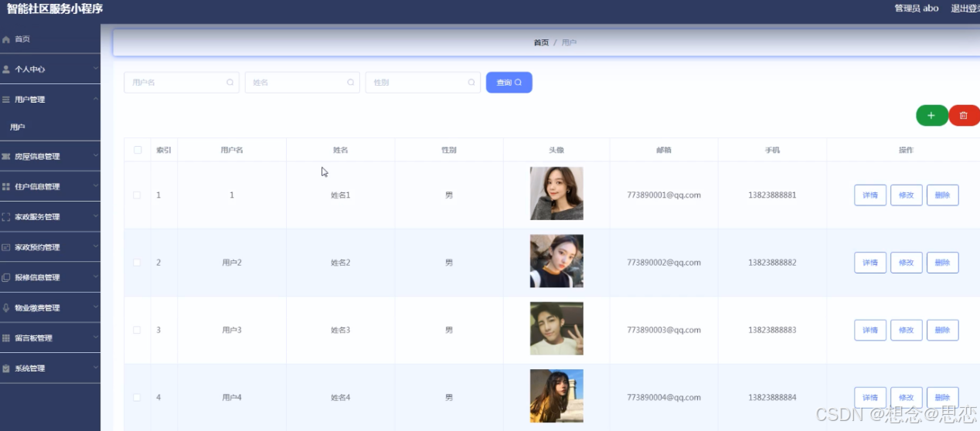980x431 pixels.
Task: Click 修改 for the 姓名3 row
Action: [907, 330]
